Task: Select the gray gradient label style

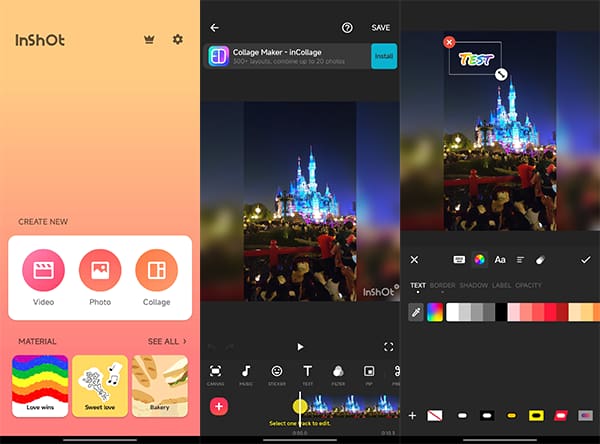Action: tap(585, 416)
